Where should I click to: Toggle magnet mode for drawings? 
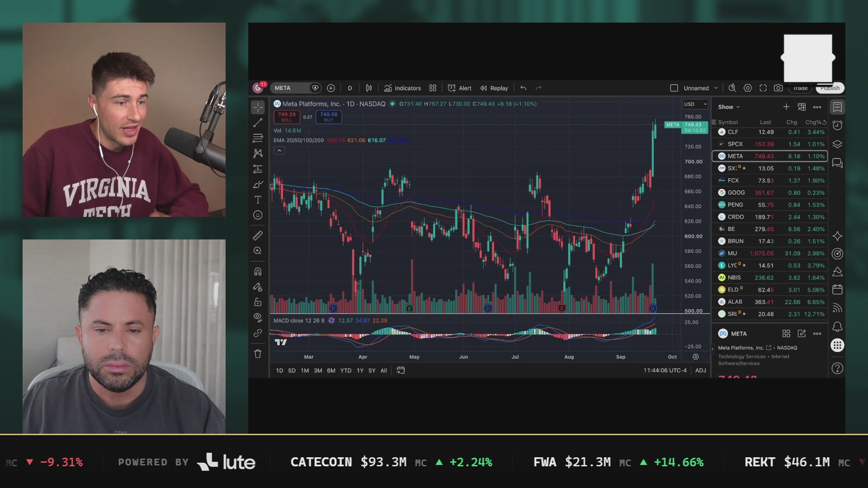[258, 272]
